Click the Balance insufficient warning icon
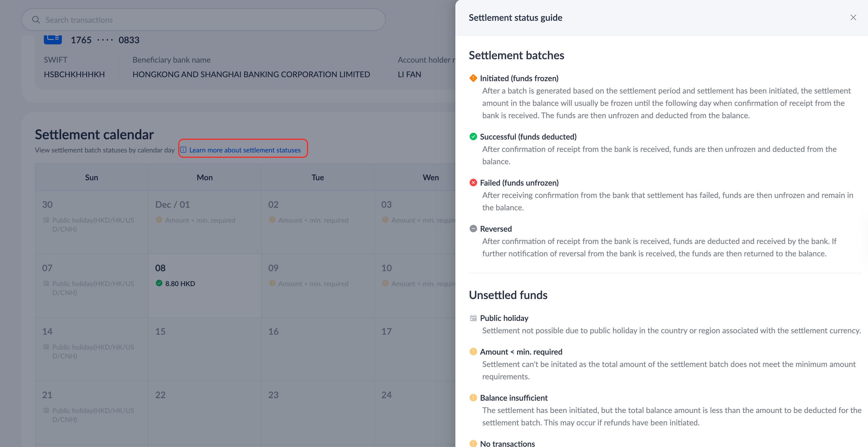Screen dimensions: 868x447 (x=473, y=398)
